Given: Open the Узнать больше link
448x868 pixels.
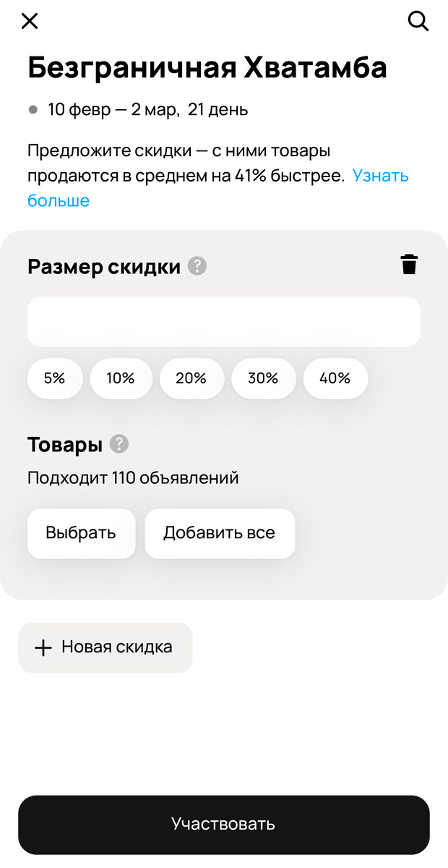Looking at the screenshot, I should coord(381,175).
